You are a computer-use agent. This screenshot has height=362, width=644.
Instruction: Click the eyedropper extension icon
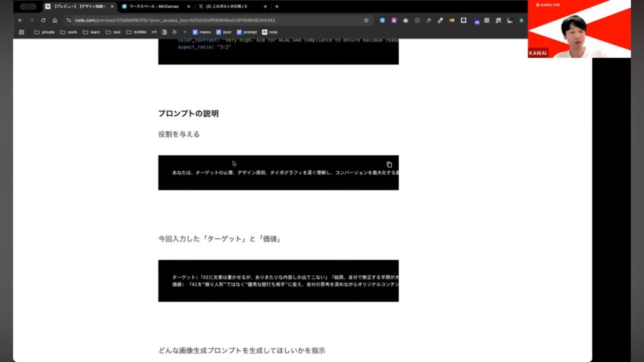click(440, 20)
